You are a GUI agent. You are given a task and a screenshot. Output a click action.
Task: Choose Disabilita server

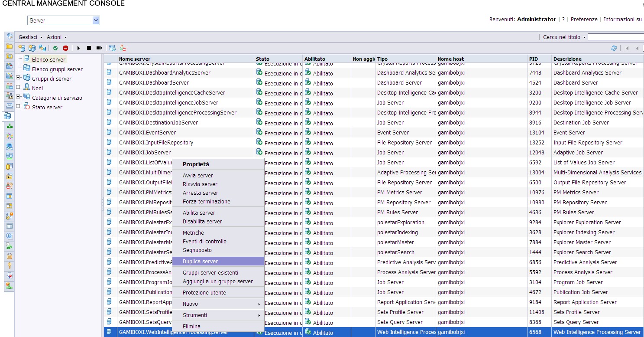tap(218, 222)
